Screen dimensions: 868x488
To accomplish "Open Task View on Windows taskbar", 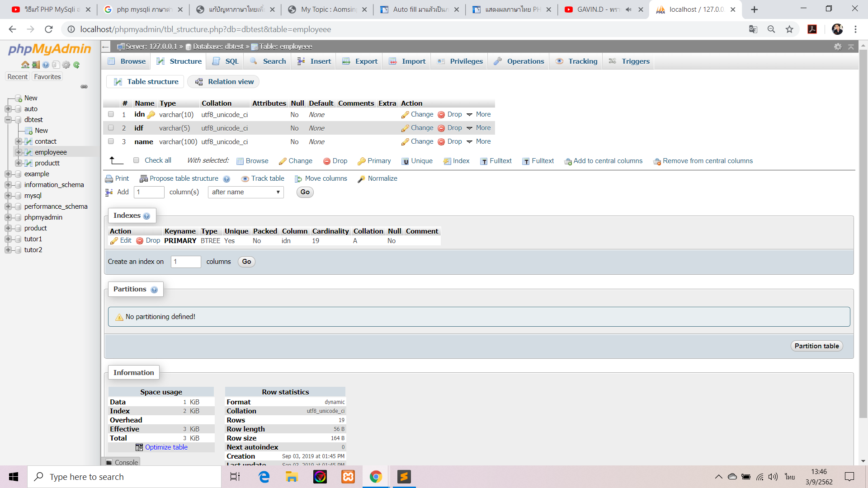I will [235, 477].
